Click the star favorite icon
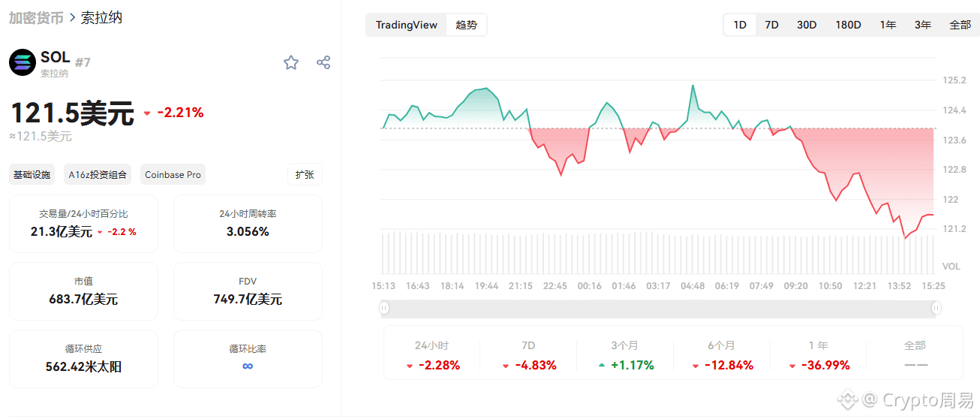The image size is (980, 419). [291, 62]
